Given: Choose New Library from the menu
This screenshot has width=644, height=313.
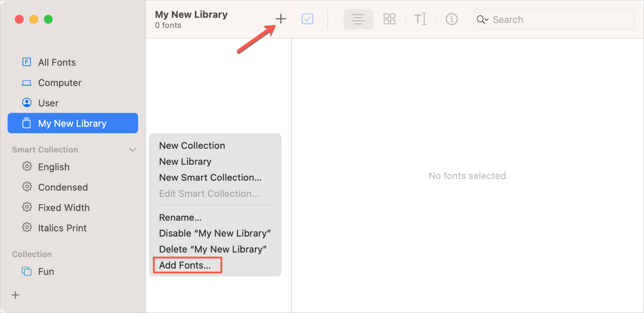Looking at the screenshot, I should click(215, 162).
